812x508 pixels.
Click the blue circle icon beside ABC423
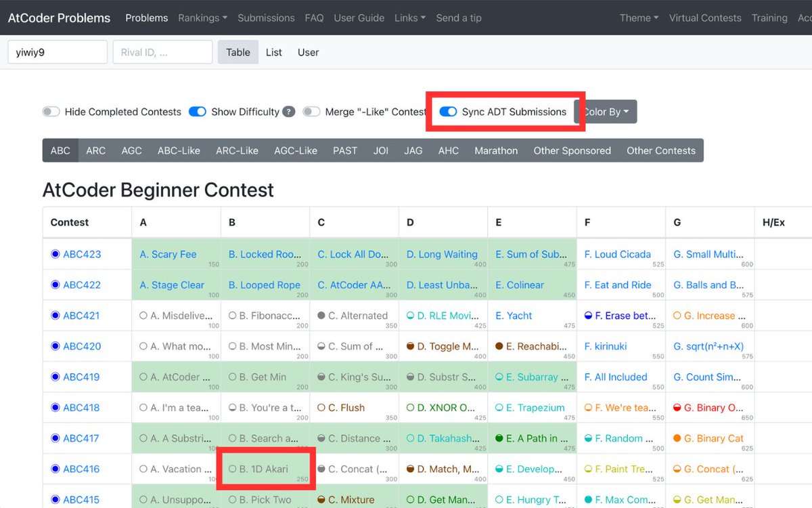point(55,255)
